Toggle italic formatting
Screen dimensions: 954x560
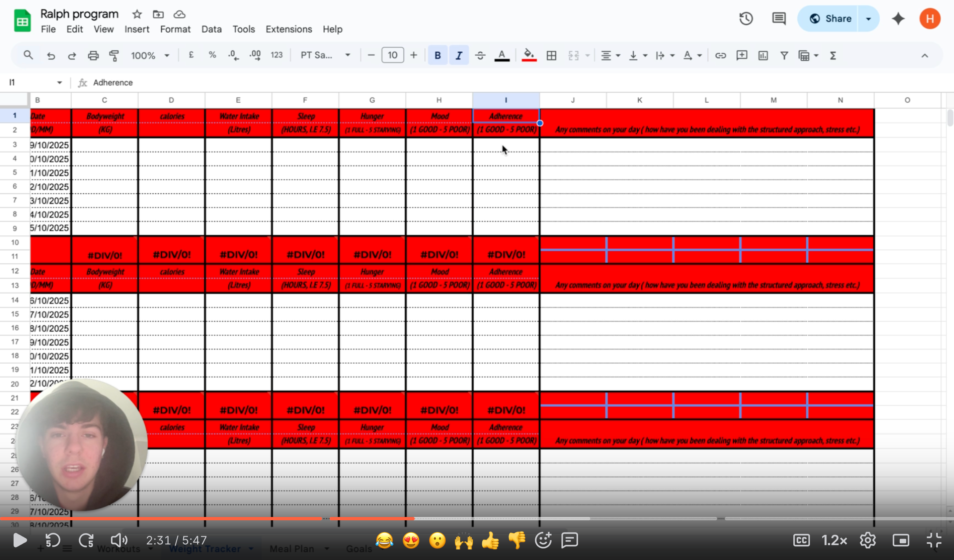[x=459, y=56]
